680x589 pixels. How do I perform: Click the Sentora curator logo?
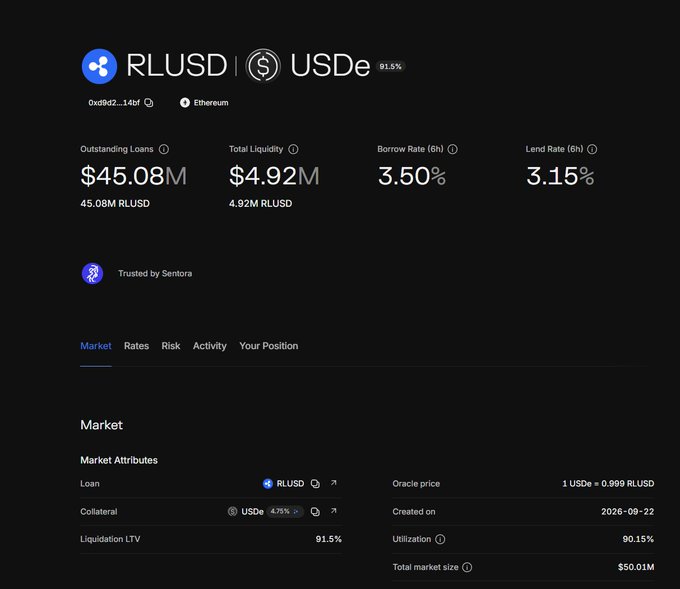coord(92,274)
